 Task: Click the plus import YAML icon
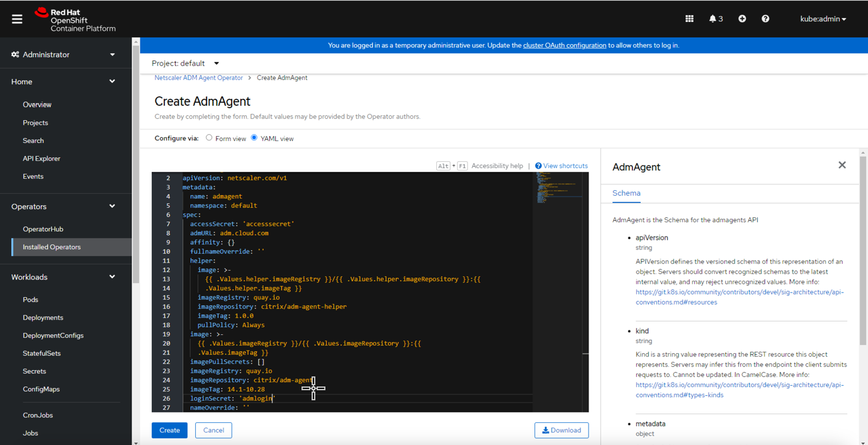tap(742, 19)
